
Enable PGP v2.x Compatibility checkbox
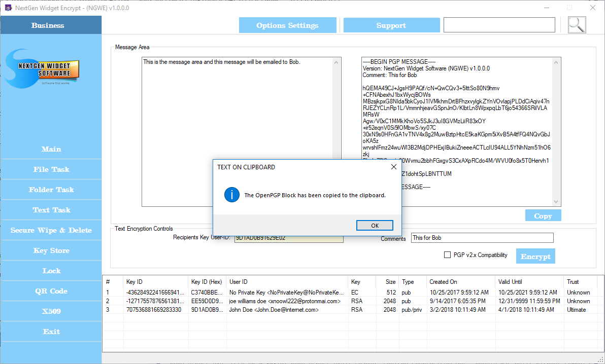point(447,255)
